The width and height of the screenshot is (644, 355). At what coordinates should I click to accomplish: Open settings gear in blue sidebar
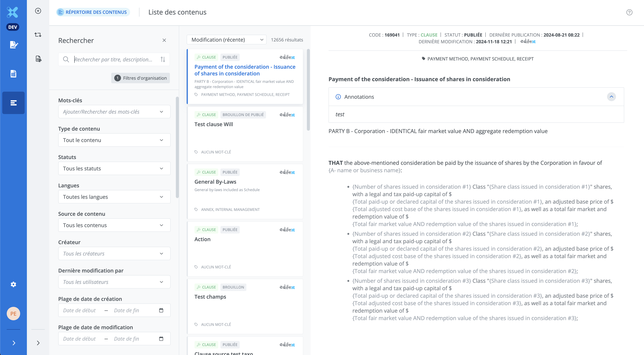pyautogui.click(x=13, y=284)
